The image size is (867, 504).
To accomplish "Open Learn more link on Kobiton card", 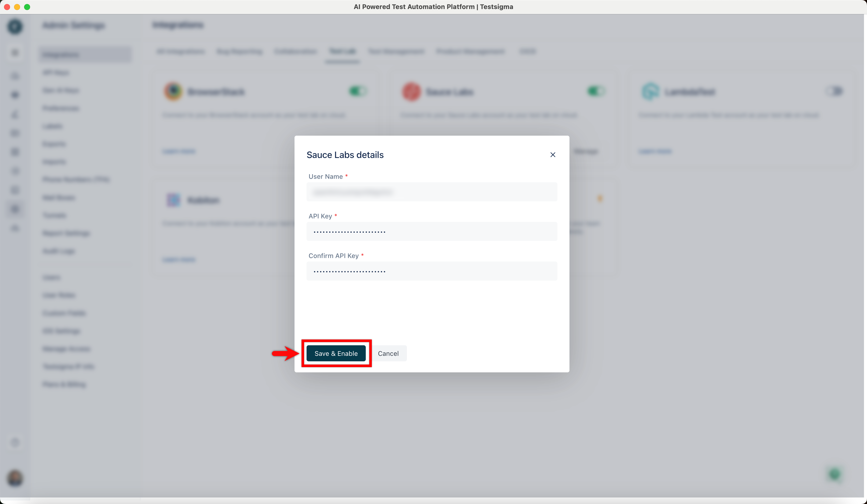I will [x=179, y=260].
